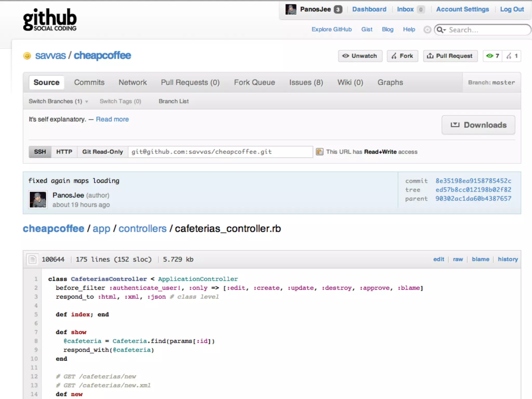Screen dimensions: 532x399
Task: Select the Git Read-Only URL option
Action: 103,152
